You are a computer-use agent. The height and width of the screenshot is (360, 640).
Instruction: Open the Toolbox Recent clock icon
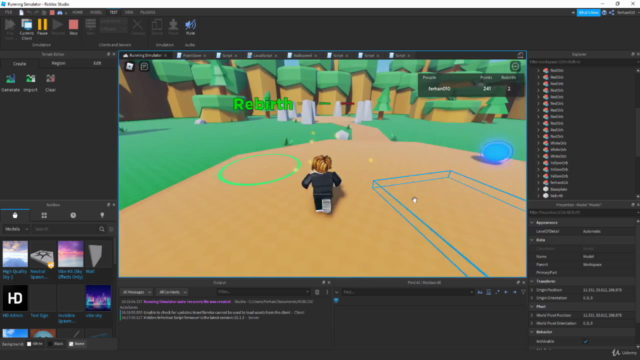[x=73, y=215]
